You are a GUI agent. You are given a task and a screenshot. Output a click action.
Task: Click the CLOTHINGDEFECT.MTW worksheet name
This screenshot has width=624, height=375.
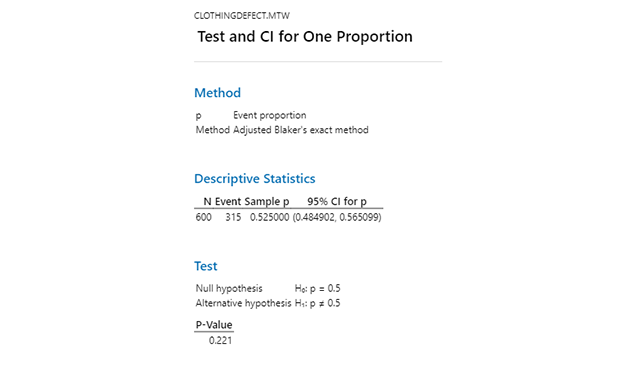click(x=242, y=16)
